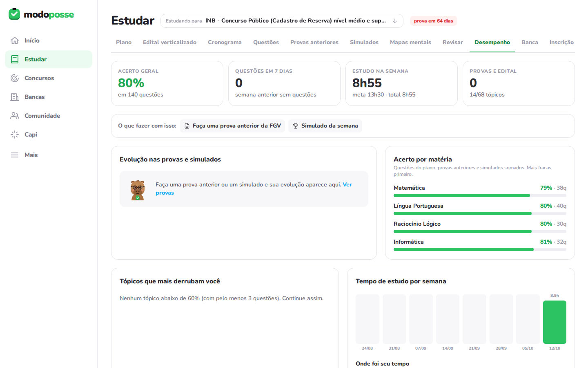The width and height of the screenshot is (588, 368).
Task: Select the Desempenho tab
Action: pos(492,42)
